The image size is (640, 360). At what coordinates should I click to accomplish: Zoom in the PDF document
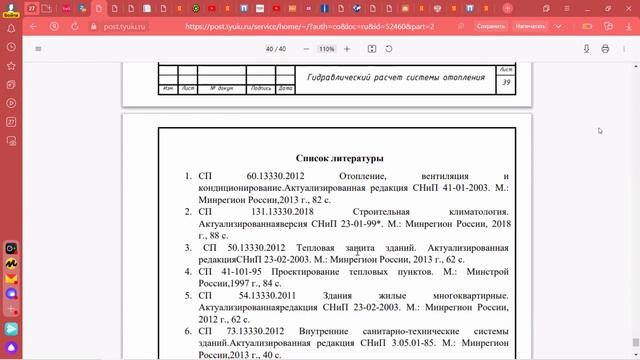click(x=347, y=49)
